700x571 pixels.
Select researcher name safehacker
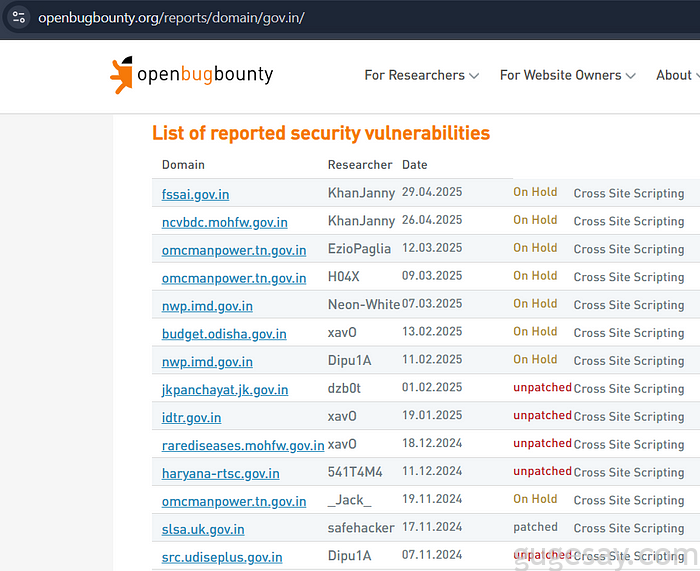coord(361,528)
